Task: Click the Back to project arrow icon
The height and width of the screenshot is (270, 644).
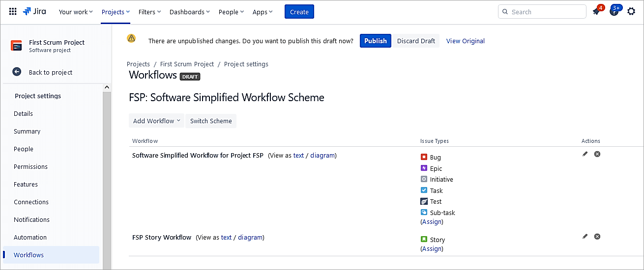Action: pyautogui.click(x=17, y=72)
